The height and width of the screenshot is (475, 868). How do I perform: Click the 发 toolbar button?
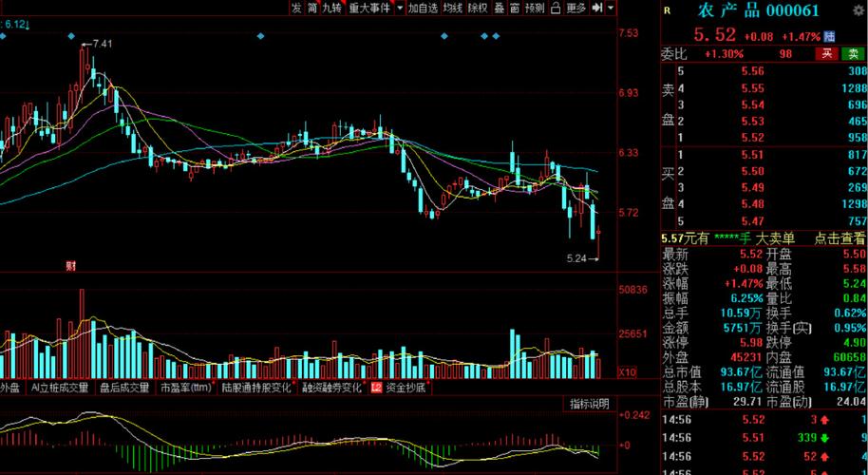pos(296,8)
